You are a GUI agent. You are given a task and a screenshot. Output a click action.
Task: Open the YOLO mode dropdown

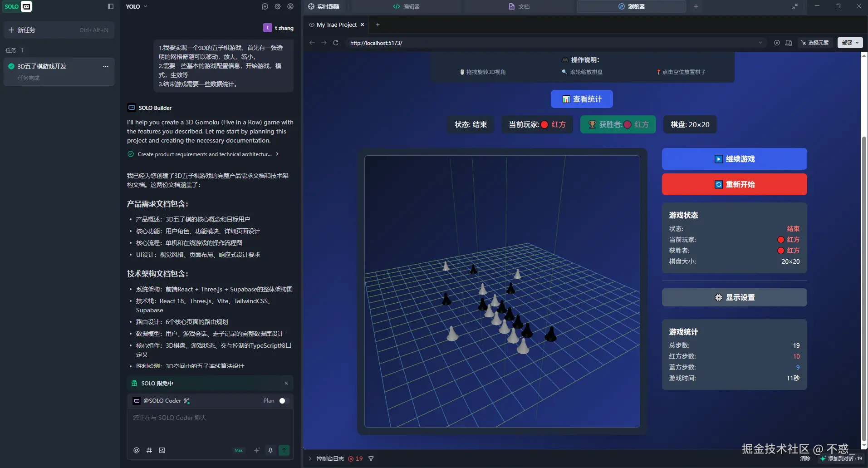(x=137, y=6)
